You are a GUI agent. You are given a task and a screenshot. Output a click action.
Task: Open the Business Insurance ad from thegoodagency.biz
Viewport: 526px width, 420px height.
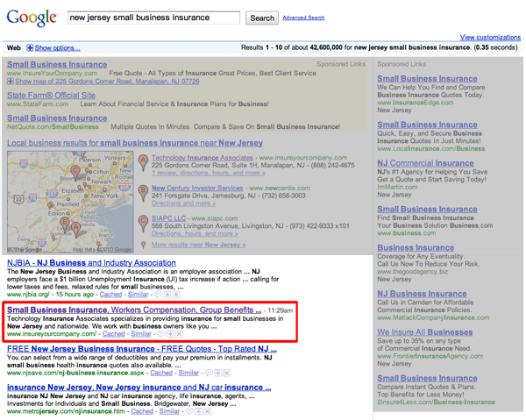click(x=416, y=248)
